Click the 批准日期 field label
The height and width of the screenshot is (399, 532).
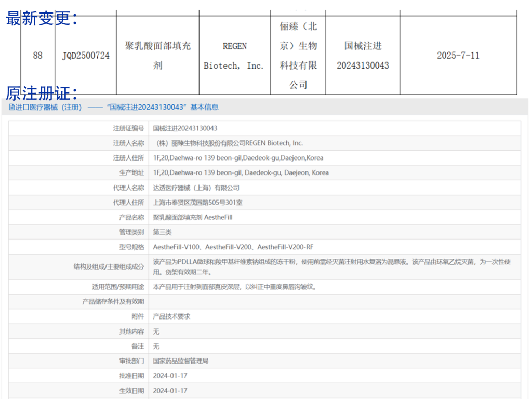point(131,376)
